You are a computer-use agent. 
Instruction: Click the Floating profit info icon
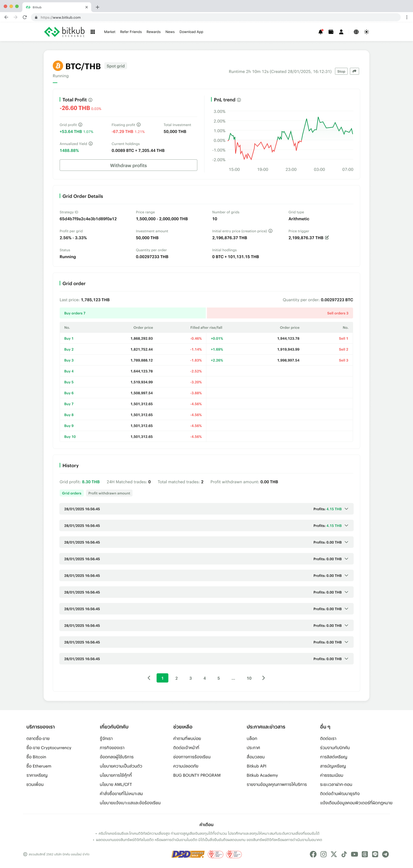(x=138, y=125)
